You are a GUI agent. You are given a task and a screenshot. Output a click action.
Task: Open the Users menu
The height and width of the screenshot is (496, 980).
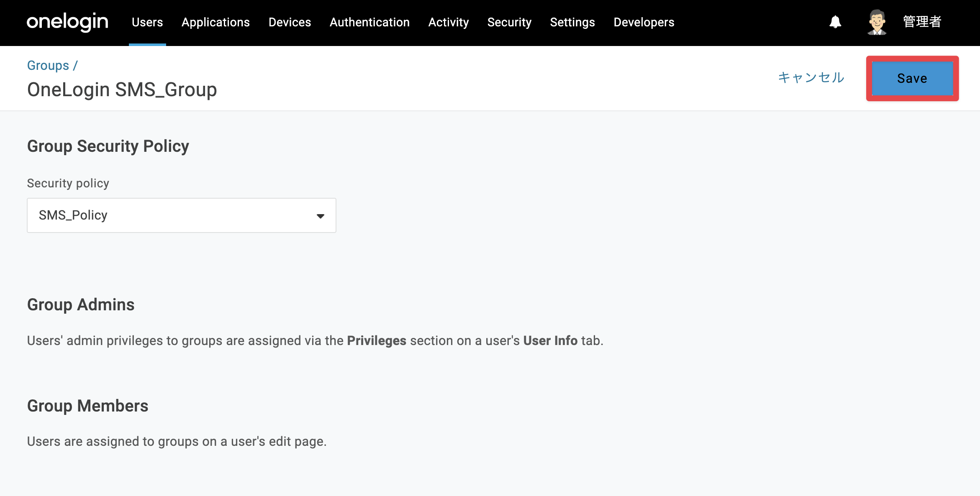point(147,22)
